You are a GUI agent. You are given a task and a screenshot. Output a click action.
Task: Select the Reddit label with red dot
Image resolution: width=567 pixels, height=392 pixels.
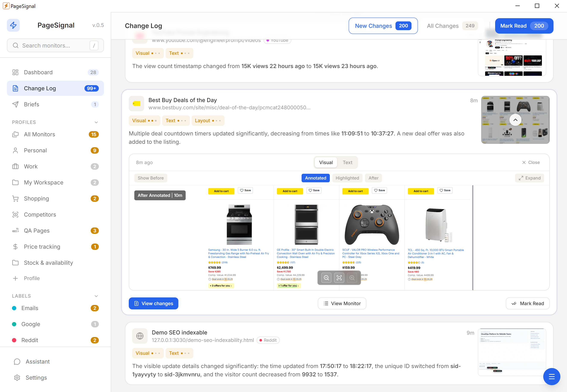(x=55, y=340)
